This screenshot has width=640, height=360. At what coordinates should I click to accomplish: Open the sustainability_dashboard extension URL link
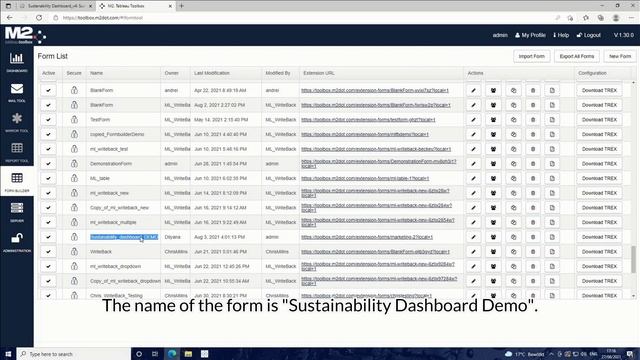367,237
